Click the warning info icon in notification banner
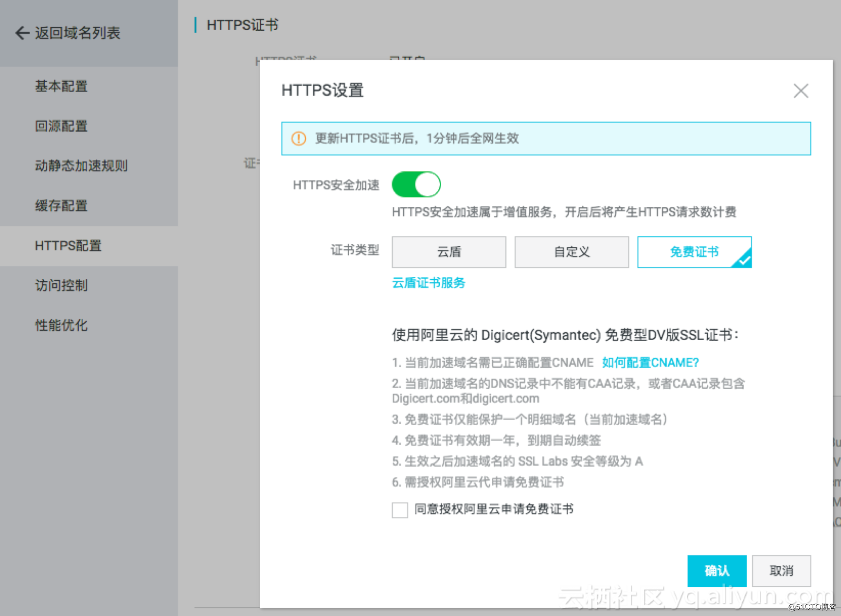 tap(299, 139)
